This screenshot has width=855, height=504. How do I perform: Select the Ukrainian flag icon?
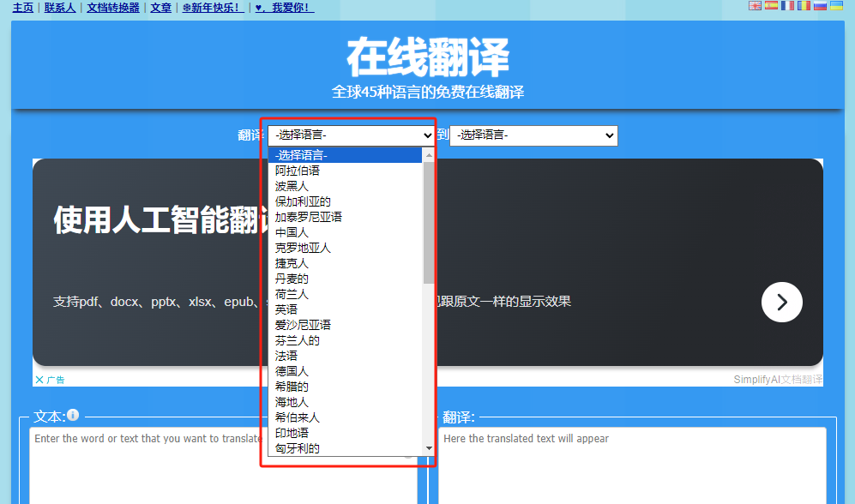(x=836, y=6)
